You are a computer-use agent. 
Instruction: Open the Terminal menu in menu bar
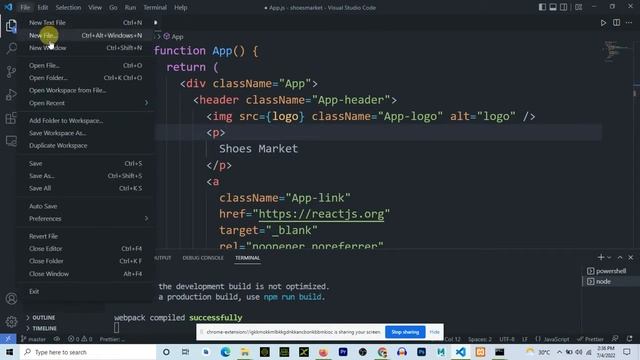click(155, 7)
